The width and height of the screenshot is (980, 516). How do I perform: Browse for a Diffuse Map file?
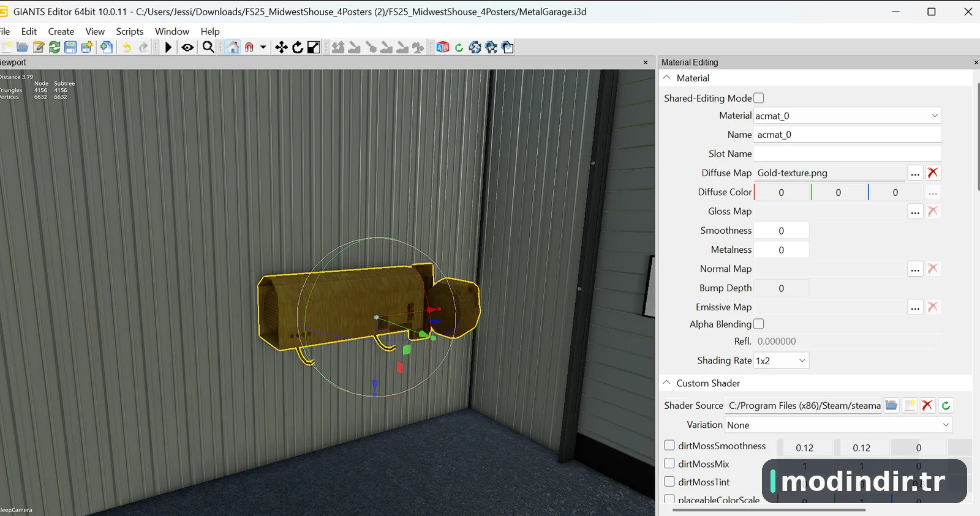[915, 173]
